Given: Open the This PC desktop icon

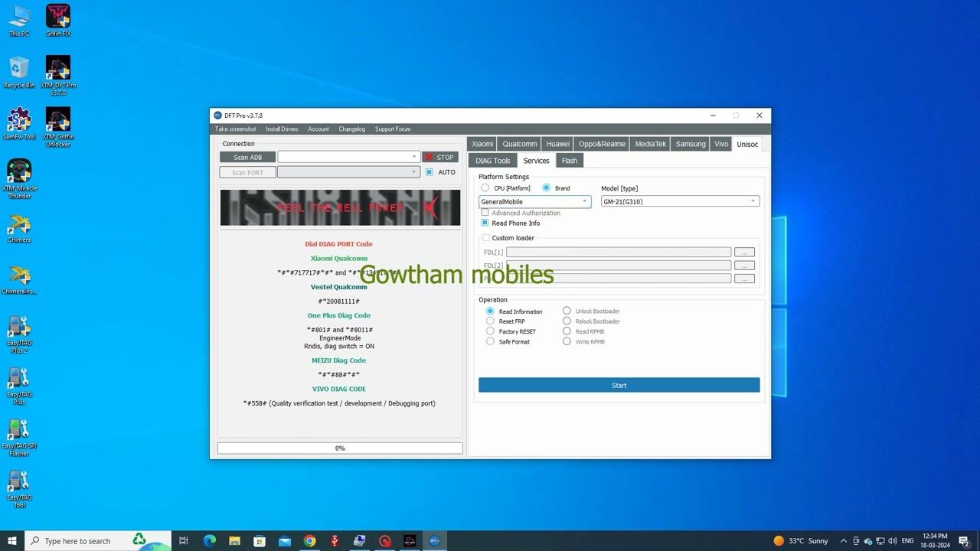Looking at the screenshot, I should pyautogui.click(x=19, y=21).
